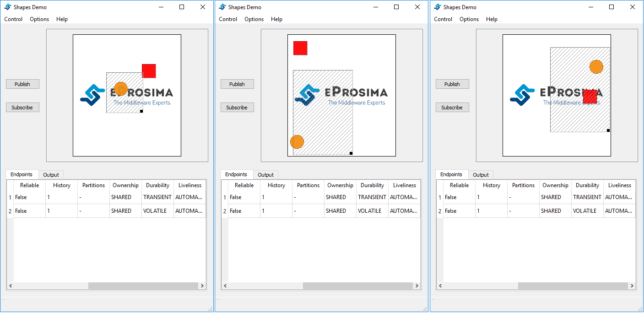
Task: Open Control menu in left window
Action: coord(13,19)
